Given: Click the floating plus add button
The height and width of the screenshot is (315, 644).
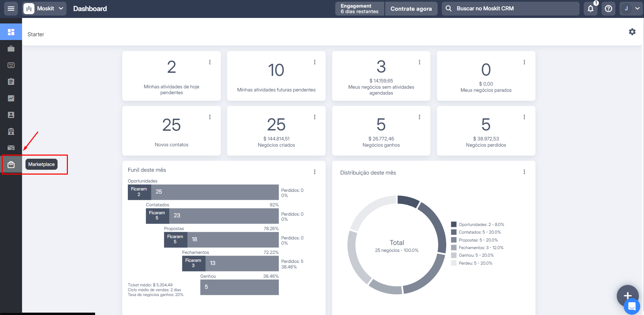Looking at the screenshot, I should click(x=628, y=296).
